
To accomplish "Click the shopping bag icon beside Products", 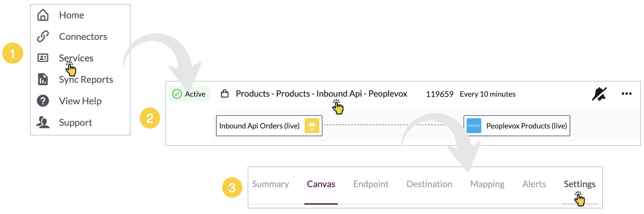I will [225, 94].
